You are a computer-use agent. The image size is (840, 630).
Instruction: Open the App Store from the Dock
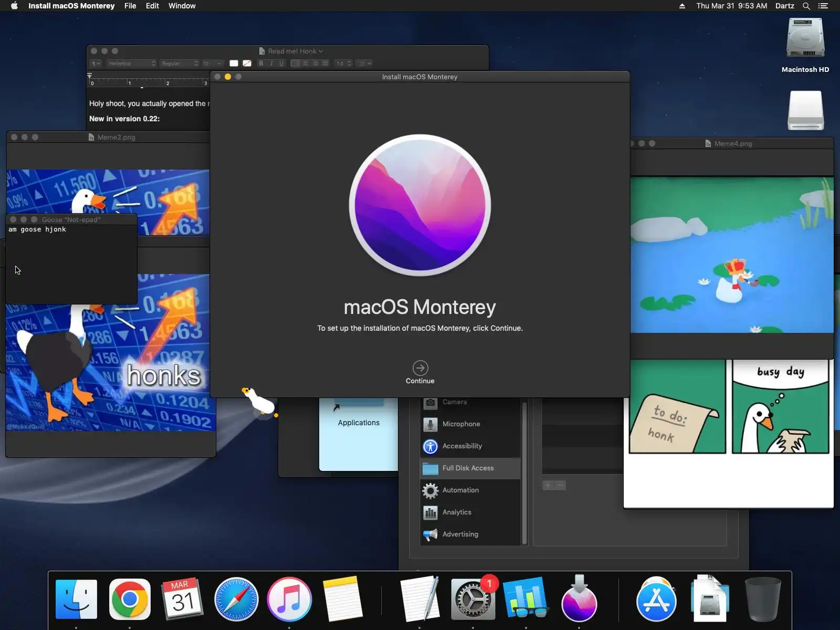(656, 599)
